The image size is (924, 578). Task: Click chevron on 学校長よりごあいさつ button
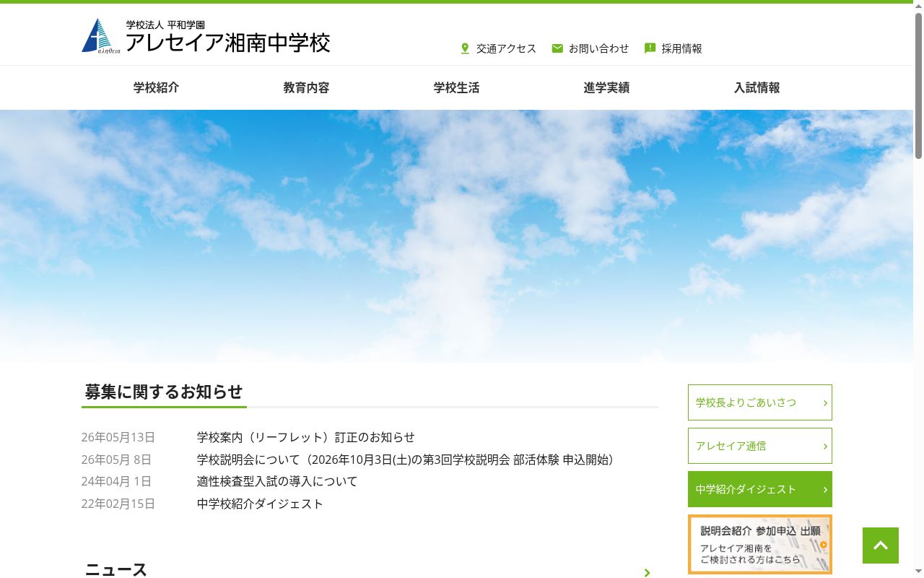825,402
